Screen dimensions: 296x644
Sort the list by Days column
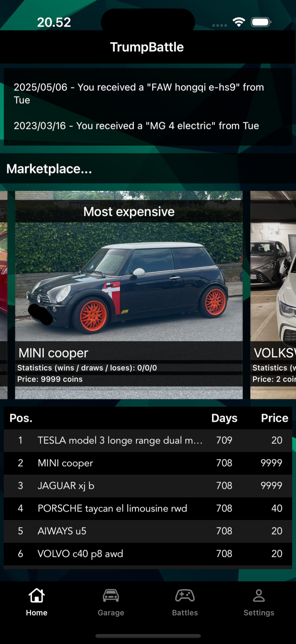[224, 418]
